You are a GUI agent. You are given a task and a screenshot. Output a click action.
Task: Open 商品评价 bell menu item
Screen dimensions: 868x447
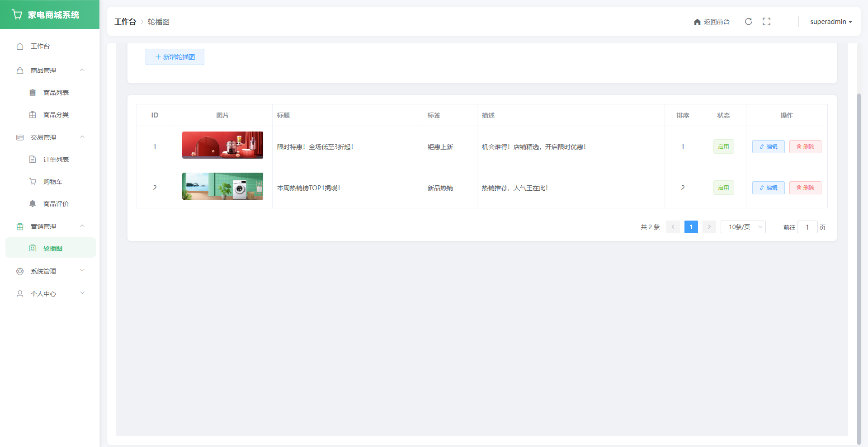point(56,204)
